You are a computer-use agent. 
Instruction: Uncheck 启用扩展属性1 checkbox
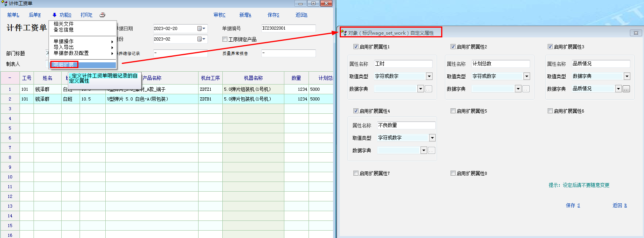click(x=356, y=47)
